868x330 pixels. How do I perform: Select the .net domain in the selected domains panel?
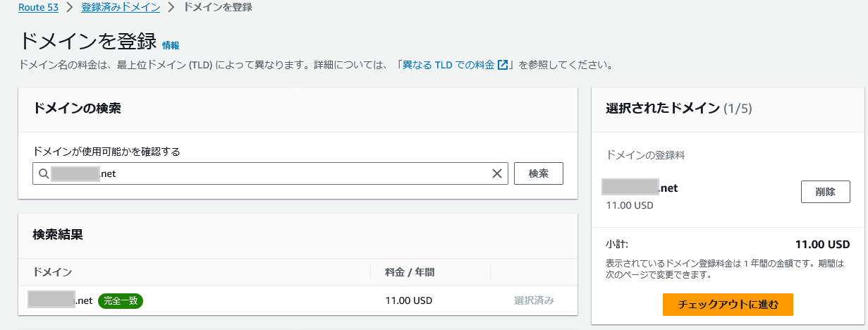pos(640,188)
